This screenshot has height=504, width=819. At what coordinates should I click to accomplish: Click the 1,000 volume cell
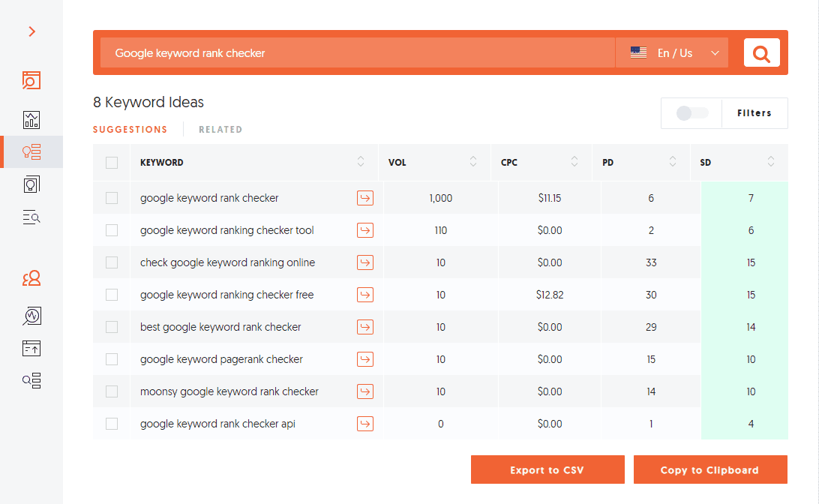click(x=441, y=198)
